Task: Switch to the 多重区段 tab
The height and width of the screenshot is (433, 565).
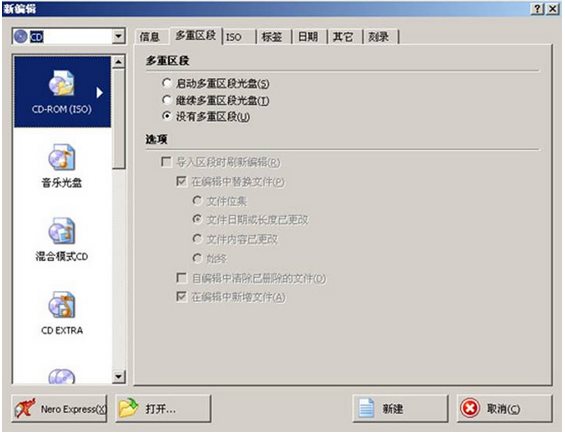Action: point(196,35)
